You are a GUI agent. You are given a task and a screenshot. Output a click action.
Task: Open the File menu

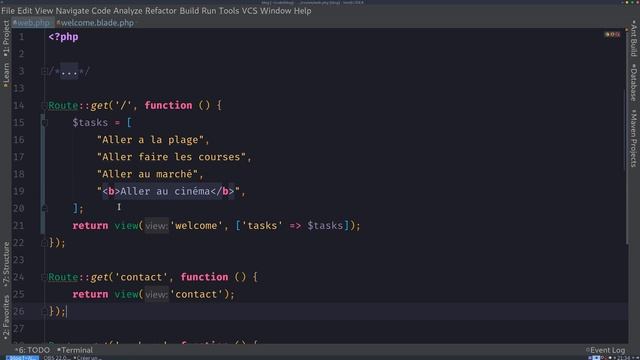8,11
